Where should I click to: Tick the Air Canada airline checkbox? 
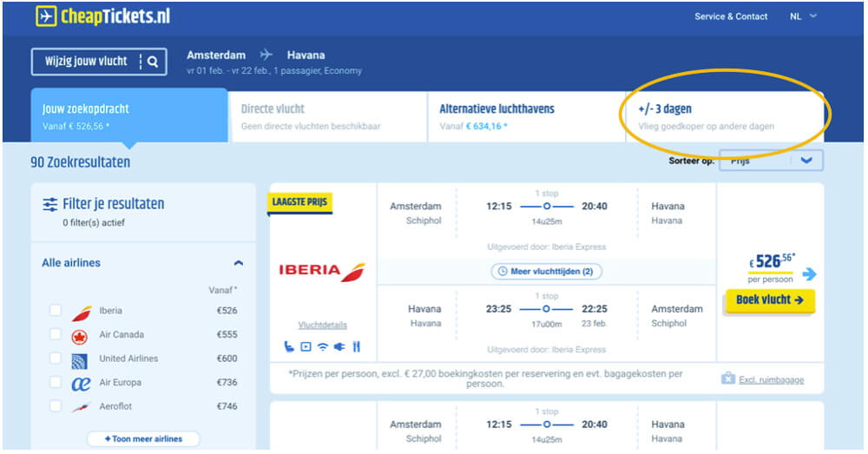[56, 334]
